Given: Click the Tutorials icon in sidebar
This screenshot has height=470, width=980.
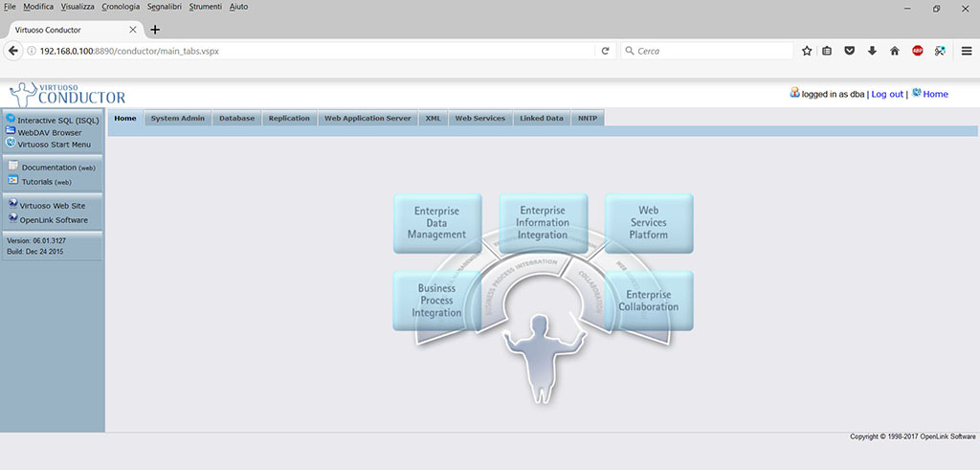Looking at the screenshot, I should tap(13, 181).
